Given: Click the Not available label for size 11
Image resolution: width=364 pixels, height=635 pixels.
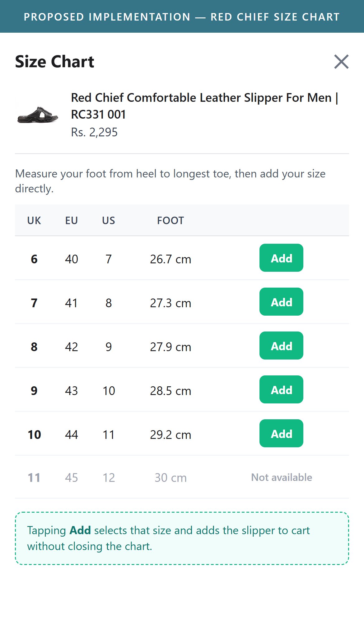Looking at the screenshot, I should point(282,477).
